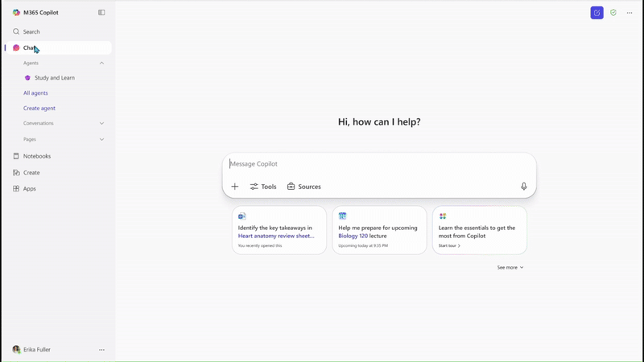
Task: Click colorful icon on Copilot essentials card
Action: [442, 216]
